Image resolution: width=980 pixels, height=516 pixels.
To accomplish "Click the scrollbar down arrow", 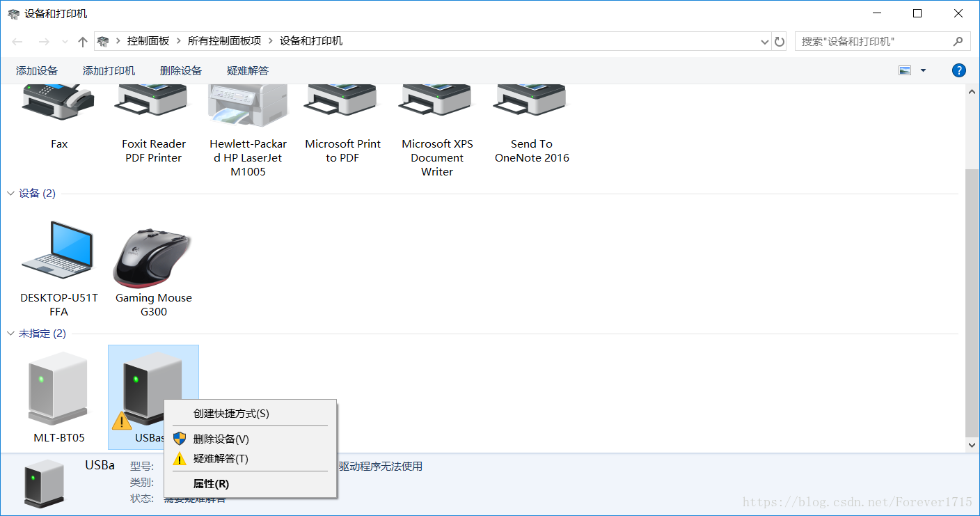I will (972, 444).
